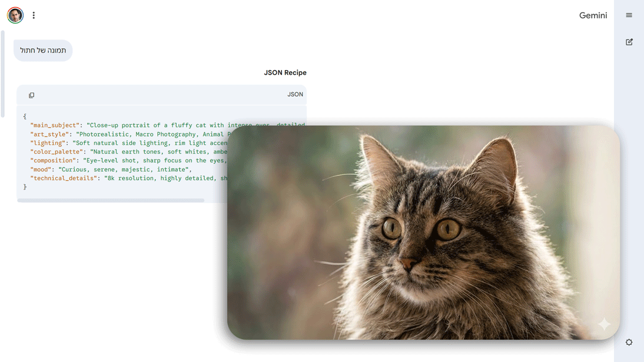
Task: Start a new chat with the compose icon
Action: (x=629, y=42)
